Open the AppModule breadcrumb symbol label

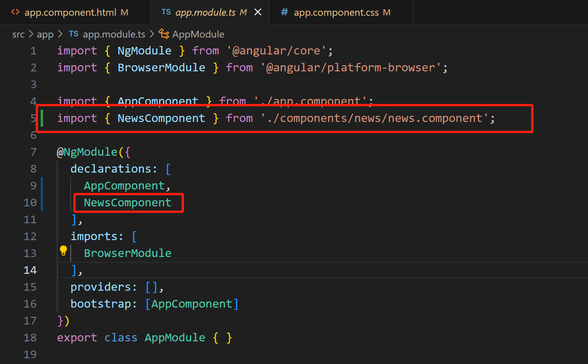(198, 34)
